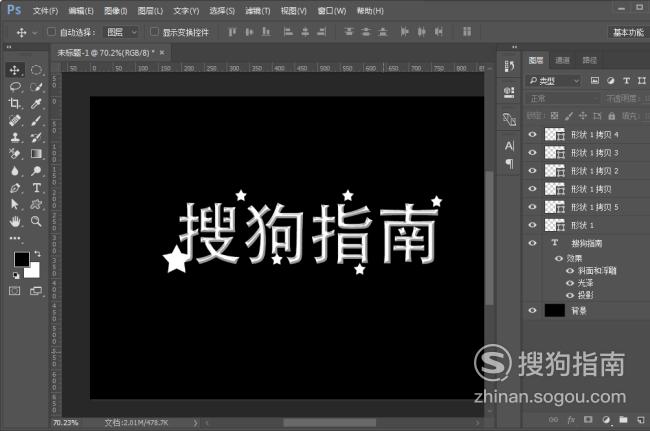The width and height of the screenshot is (650, 431).
Task: Switch to the 路径 tab
Action: (589, 61)
